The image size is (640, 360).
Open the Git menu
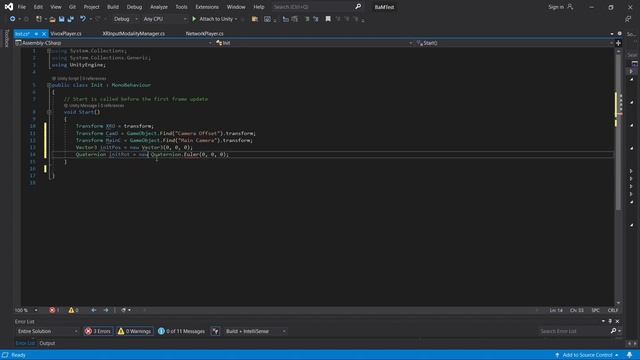72,7
